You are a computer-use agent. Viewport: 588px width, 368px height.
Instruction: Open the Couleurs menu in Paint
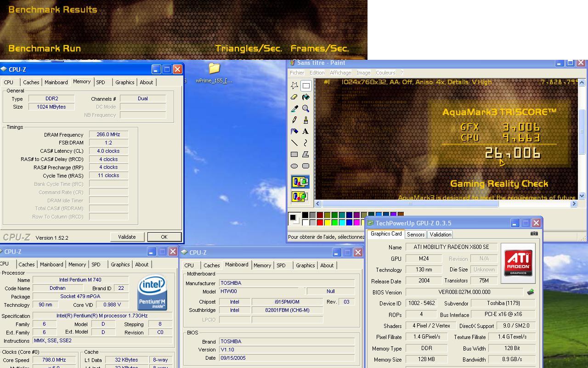pos(385,73)
